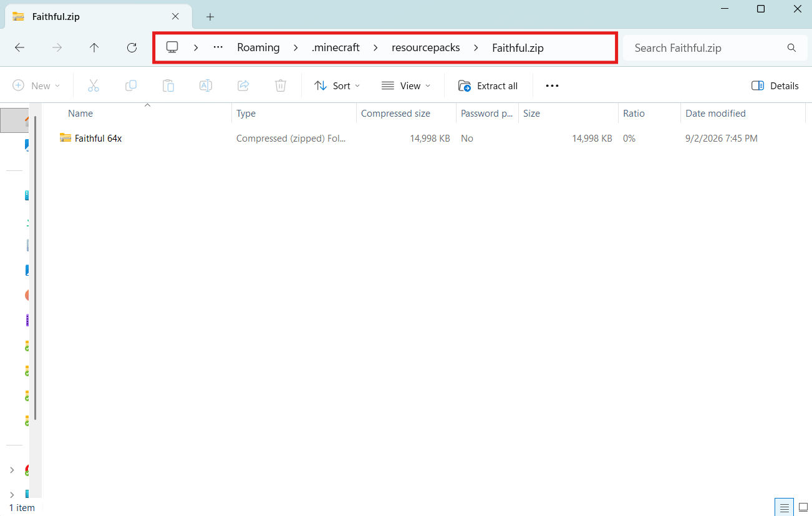Expand the chevron after .minecraft

pyautogui.click(x=375, y=47)
